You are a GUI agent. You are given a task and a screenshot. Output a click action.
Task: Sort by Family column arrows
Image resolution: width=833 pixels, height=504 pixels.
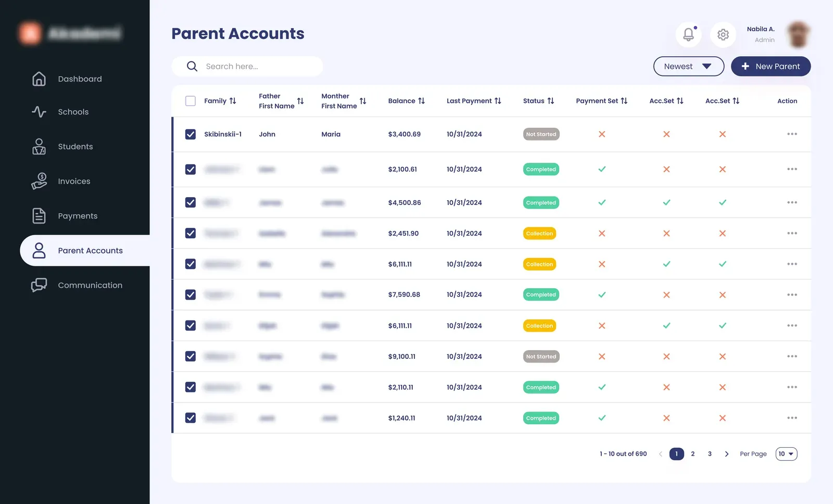point(233,101)
